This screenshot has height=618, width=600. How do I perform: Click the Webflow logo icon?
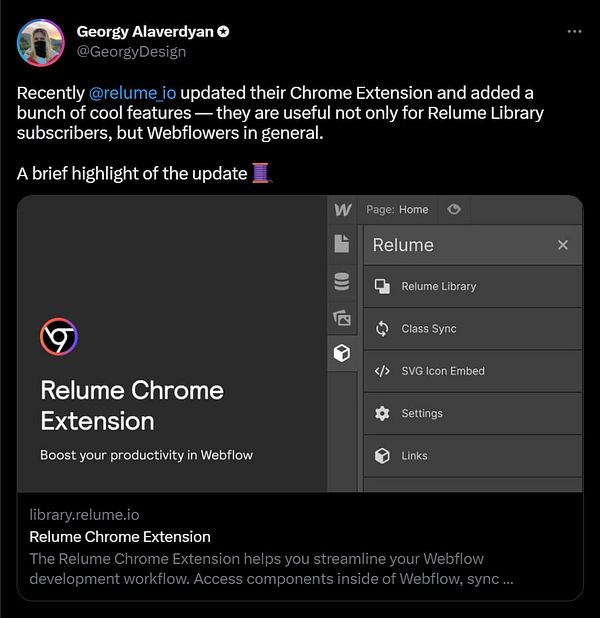coord(343,210)
